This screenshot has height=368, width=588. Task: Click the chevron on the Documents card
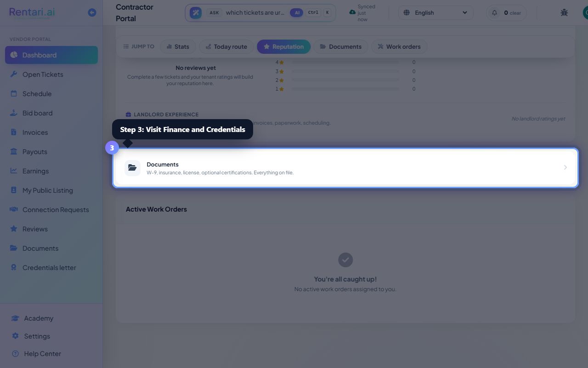click(x=565, y=167)
